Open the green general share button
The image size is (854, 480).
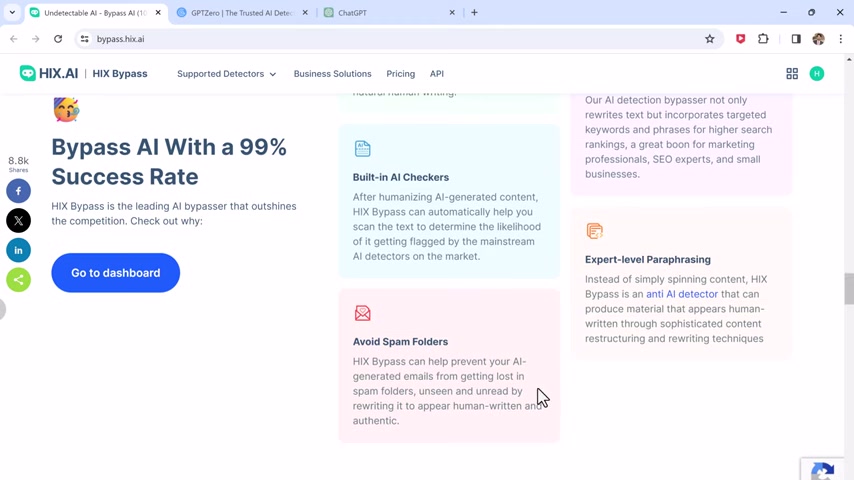click(x=19, y=280)
